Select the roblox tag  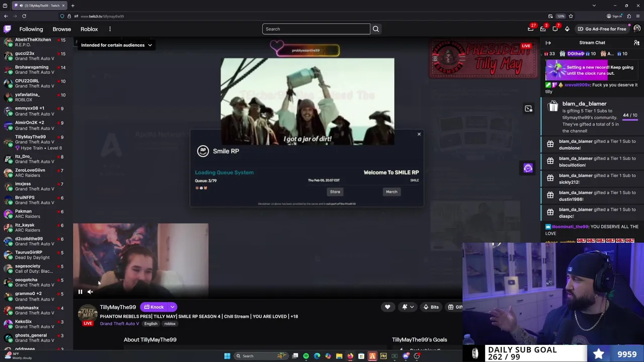(170, 324)
